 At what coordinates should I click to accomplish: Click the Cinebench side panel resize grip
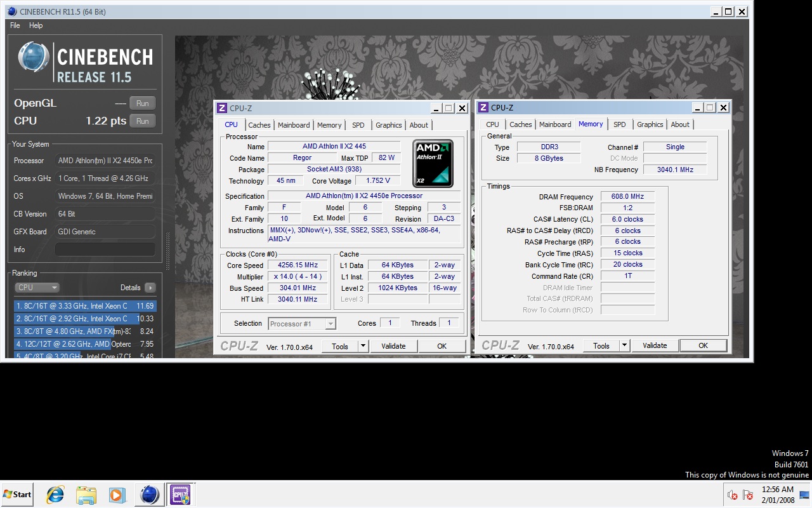[168, 251]
